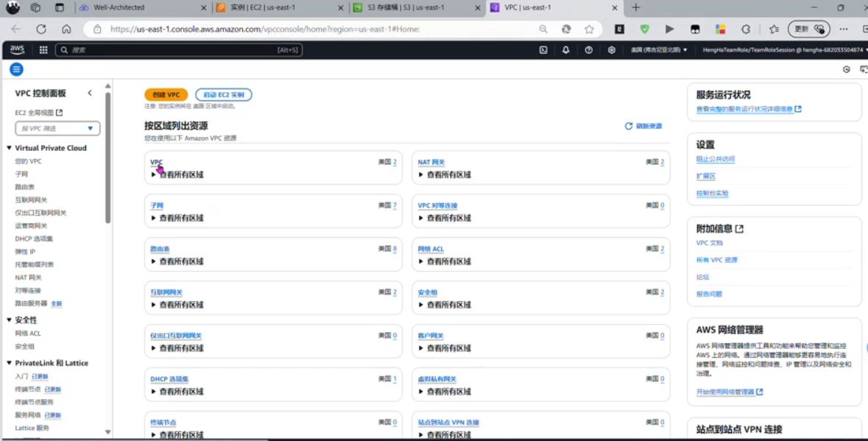Open the browser three-dots menu
The height and width of the screenshot is (441, 868).
[x=843, y=29]
